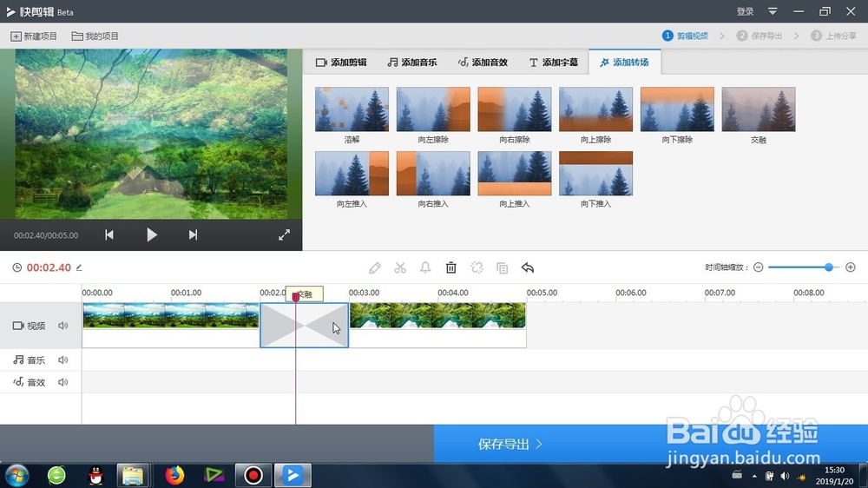The height and width of the screenshot is (488, 868).
Task: Select the transition block between clips
Action: [x=305, y=325]
